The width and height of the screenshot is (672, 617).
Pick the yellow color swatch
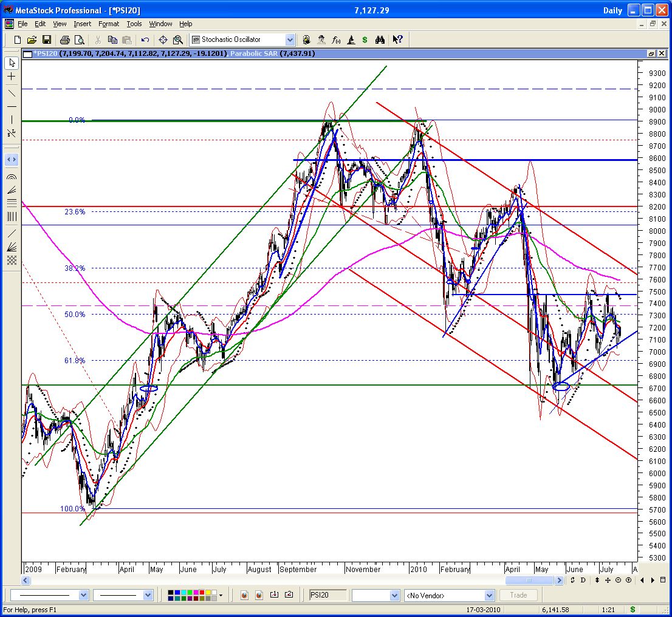[x=208, y=593]
